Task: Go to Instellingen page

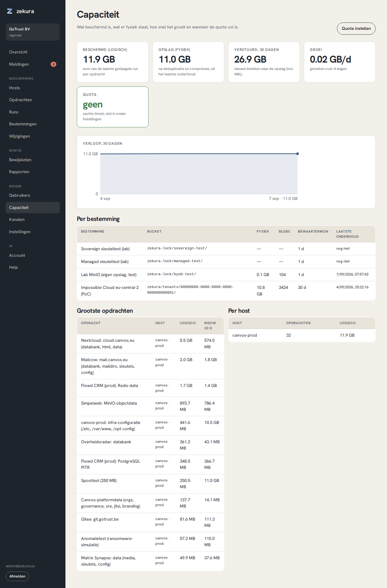Action: (33, 232)
